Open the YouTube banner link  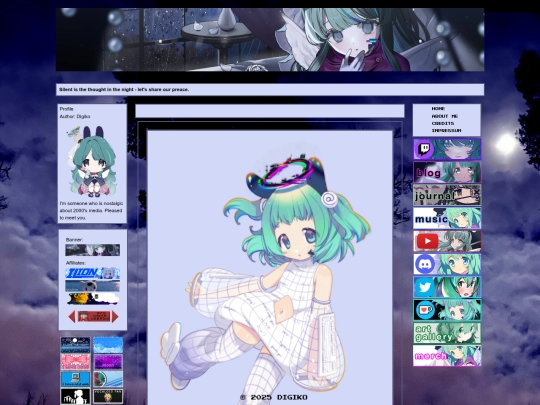pos(447,241)
